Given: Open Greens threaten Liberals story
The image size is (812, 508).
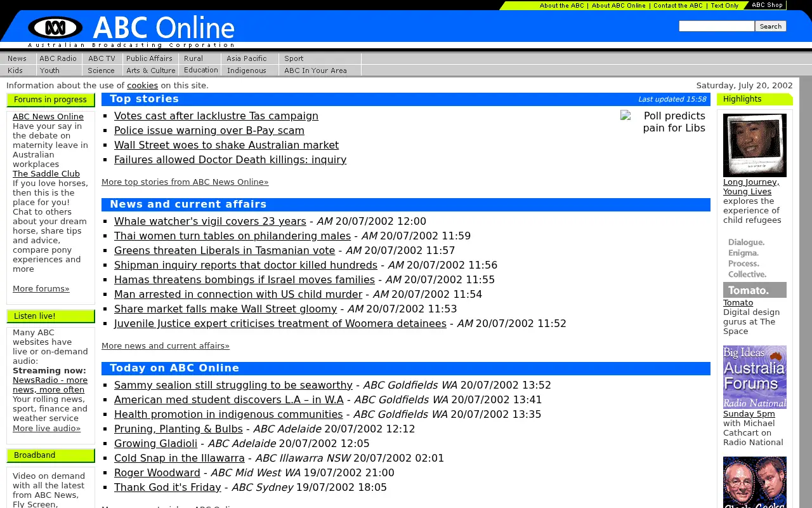Looking at the screenshot, I should click(225, 250).
